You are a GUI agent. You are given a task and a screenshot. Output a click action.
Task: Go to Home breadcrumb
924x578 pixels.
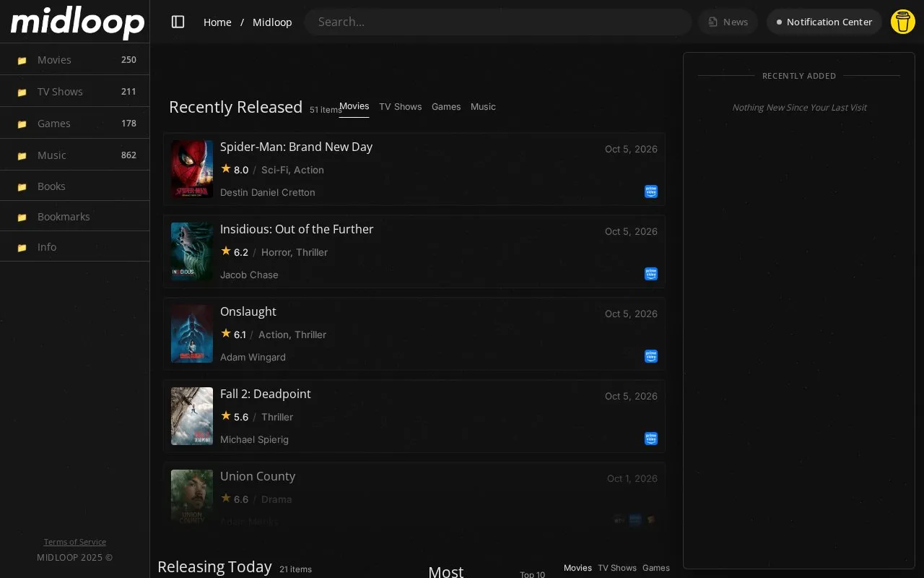tap(217, 22)
